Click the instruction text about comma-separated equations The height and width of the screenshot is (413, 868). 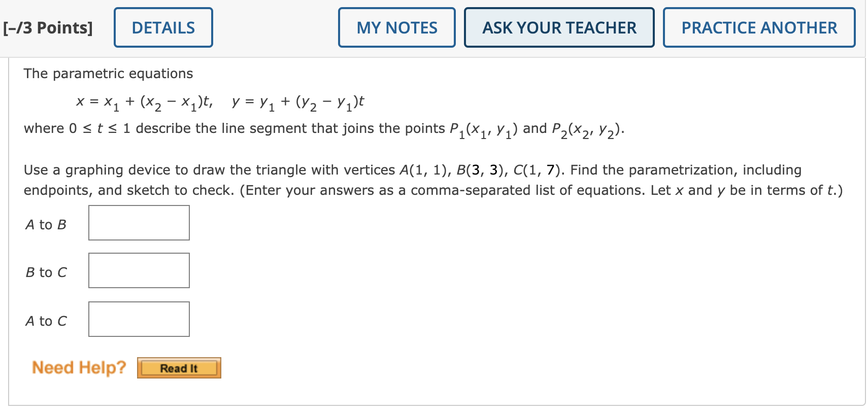pyautogui.click(x=431, y=190)
